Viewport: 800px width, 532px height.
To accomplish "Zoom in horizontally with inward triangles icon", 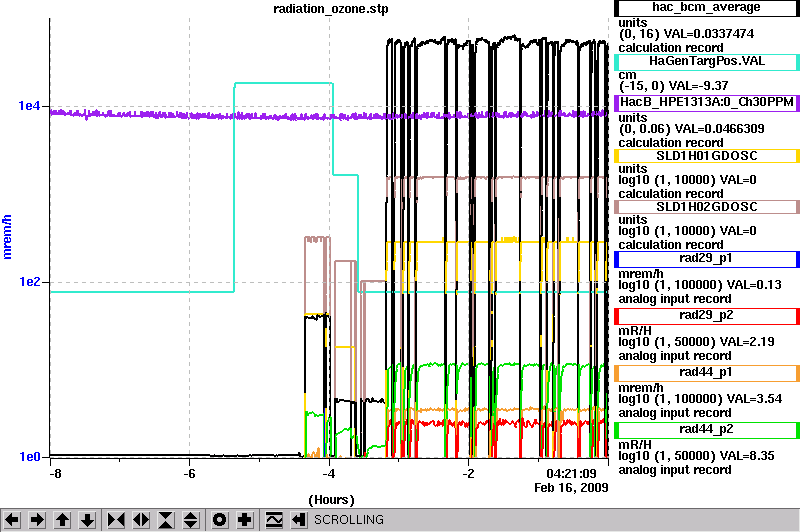I will click(x=116, y=520).
